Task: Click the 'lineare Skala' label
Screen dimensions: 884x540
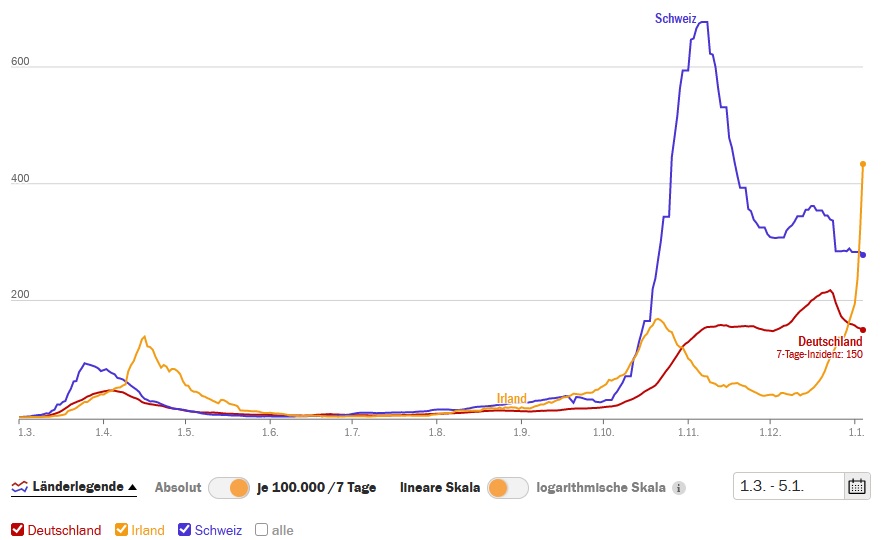Action: (440, 488)
